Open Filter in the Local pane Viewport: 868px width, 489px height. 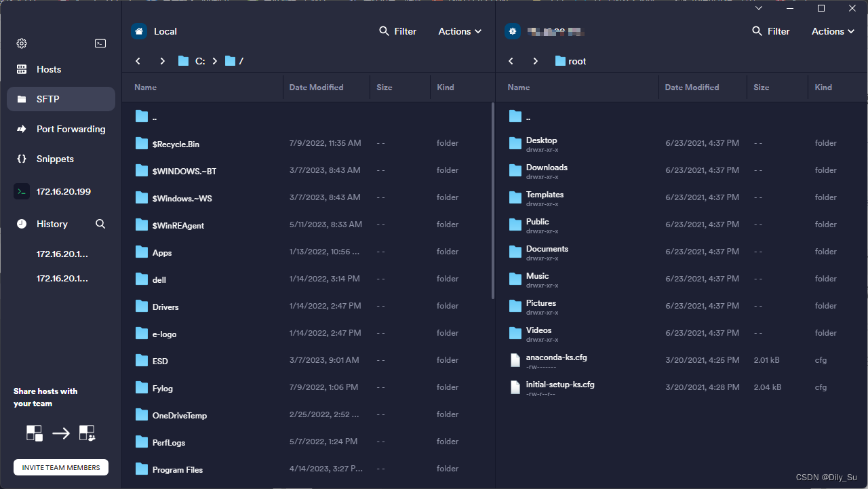[x=398, y=31]
